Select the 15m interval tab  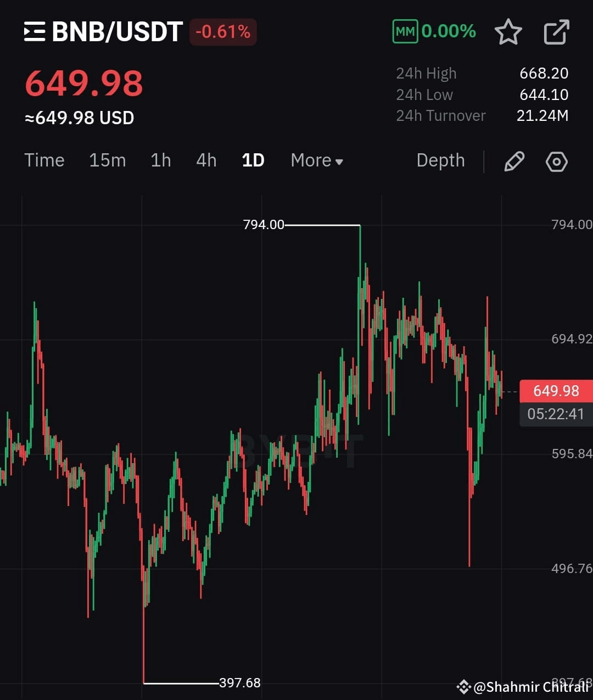tap(107, 160)
